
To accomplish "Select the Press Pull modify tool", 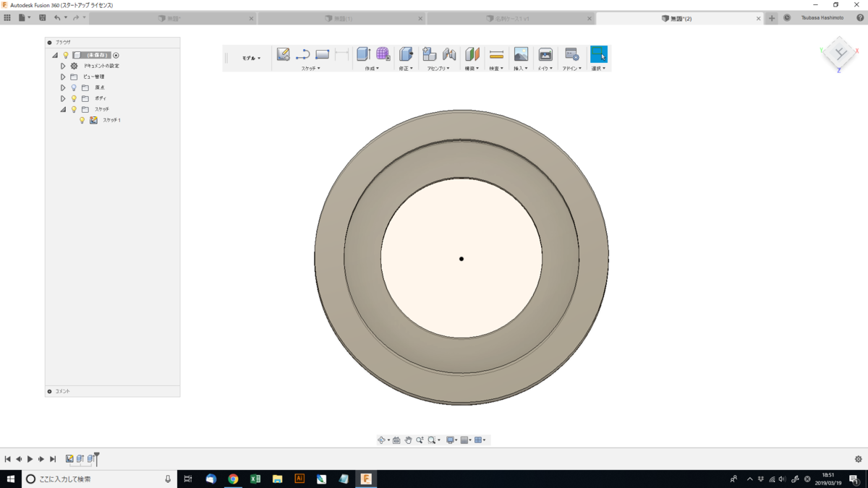I will 406,54.
